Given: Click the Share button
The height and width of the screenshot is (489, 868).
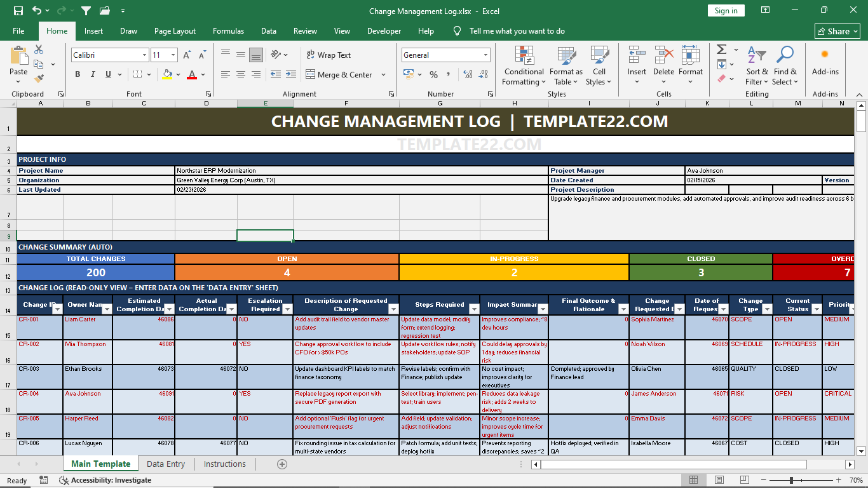Looking at the screenshot, I should 837,31.
